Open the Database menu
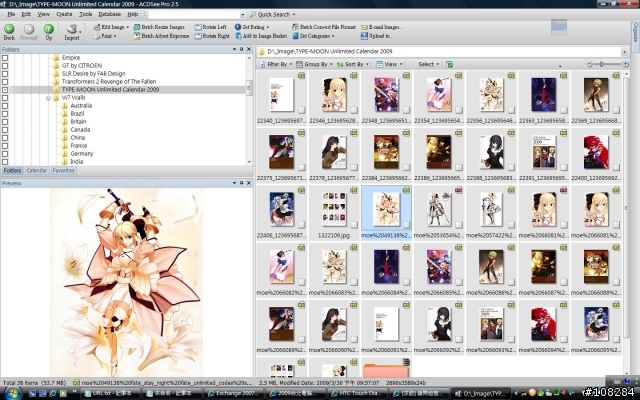Viewport: 640px width, 400px height. (109, 14)
